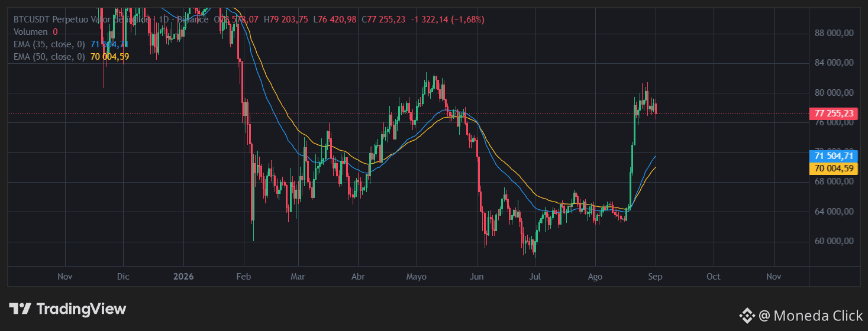Click the 60 000,00 price scale label

coord(834,241)
